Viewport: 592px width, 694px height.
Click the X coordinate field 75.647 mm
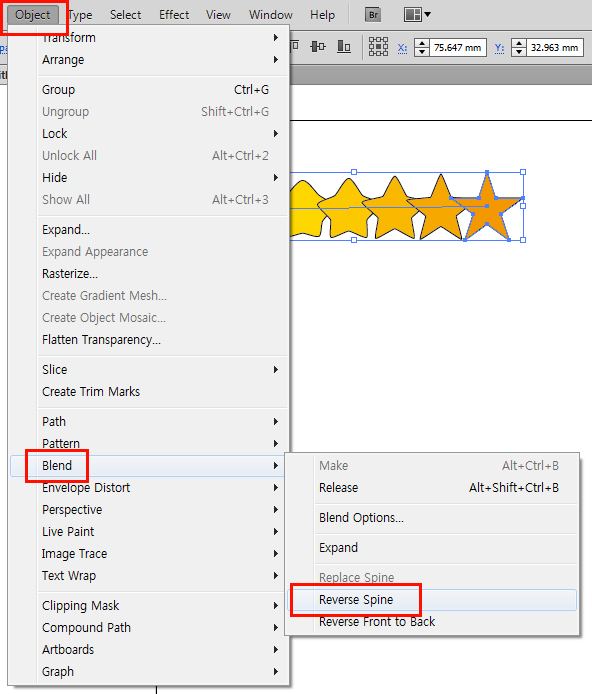click(x=457, y=47)
